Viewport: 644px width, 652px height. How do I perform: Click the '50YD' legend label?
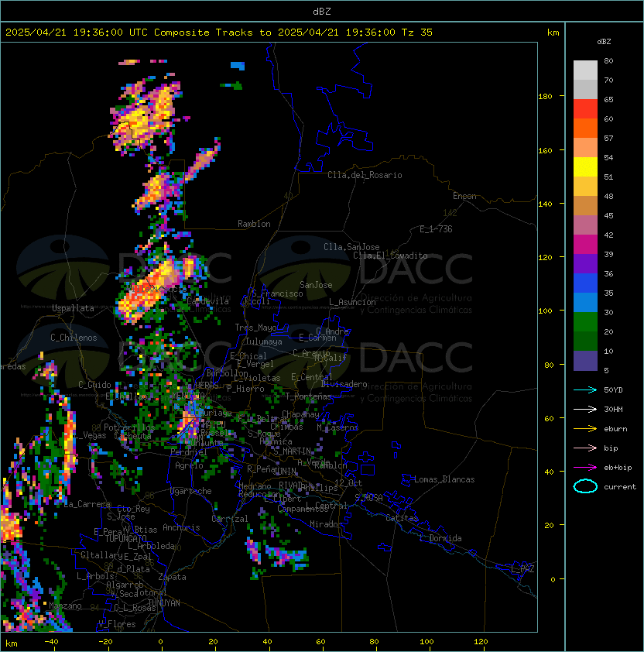[x=613, y=390]
